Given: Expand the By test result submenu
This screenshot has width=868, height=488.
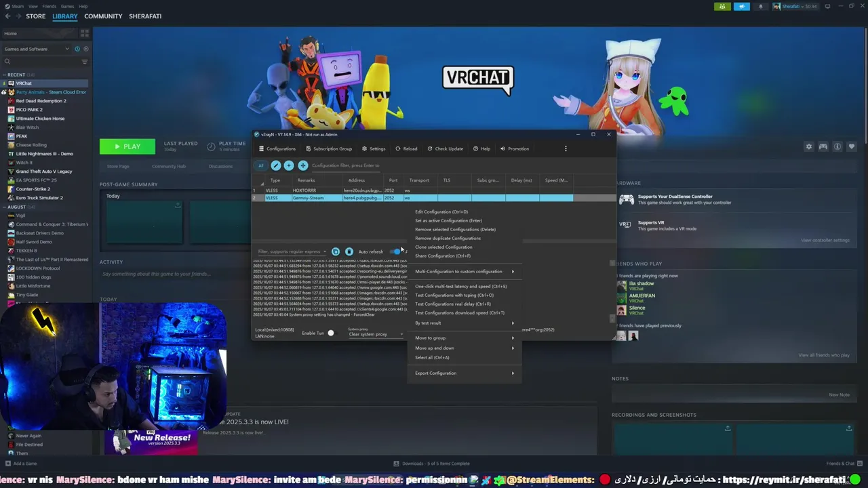Looking at the screenshot, I should tap(465, 323).
